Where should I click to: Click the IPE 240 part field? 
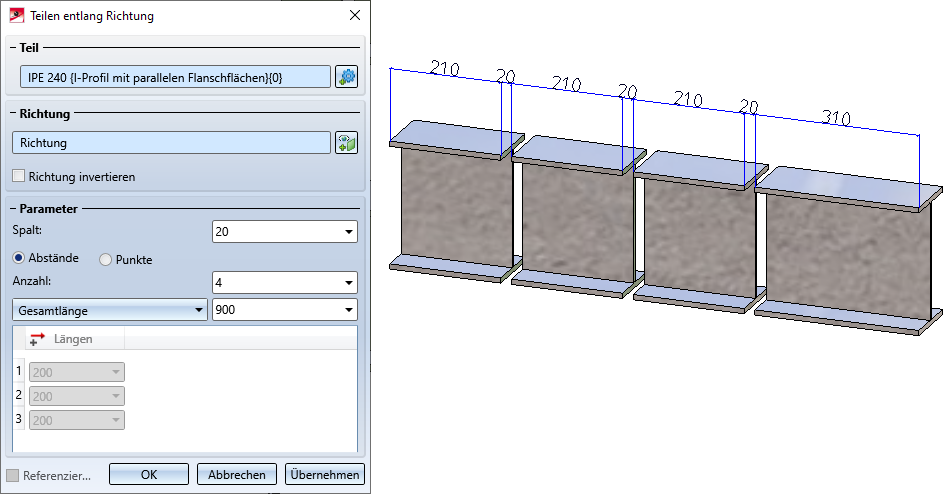coord(175,77)
